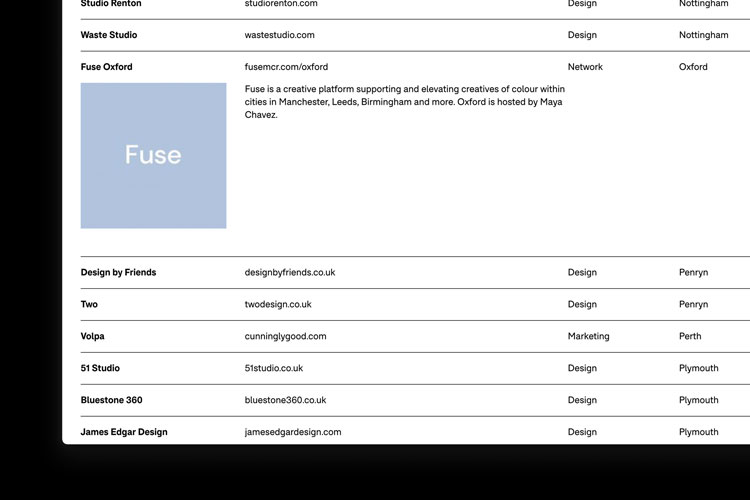Visit the wastestudio.com link
The image size is (750, 500).
click(279, 35)
